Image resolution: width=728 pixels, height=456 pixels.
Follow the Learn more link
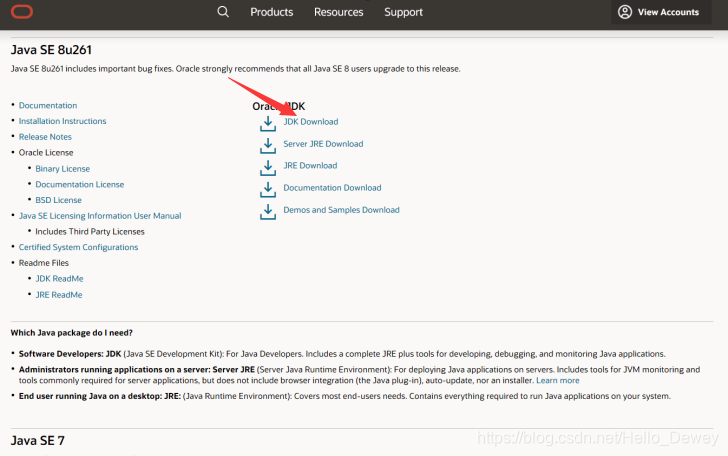(558, 380)
